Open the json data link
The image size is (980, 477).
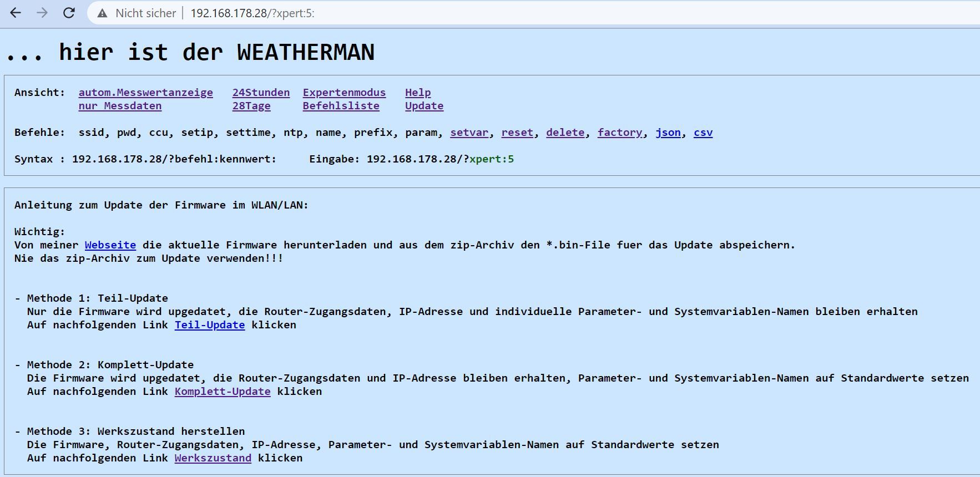pyautogui.click(x=668, y=133)
